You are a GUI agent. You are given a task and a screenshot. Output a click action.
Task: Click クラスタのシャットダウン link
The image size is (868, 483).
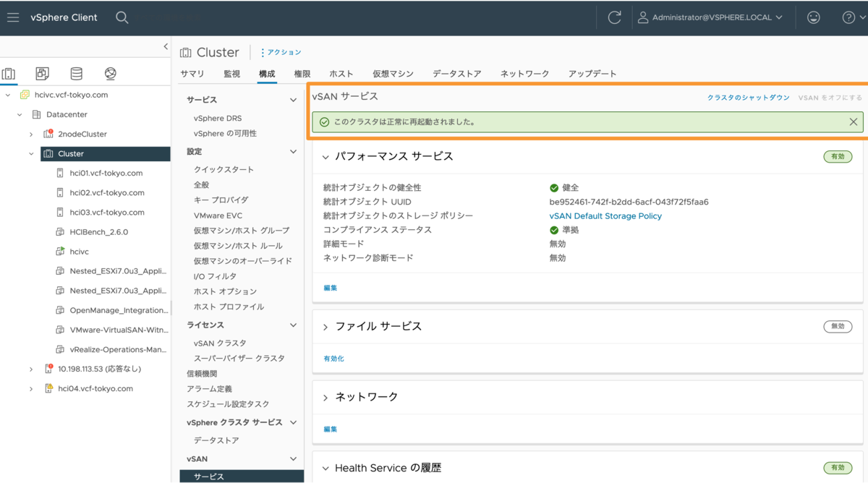click(x=749, y=98)
